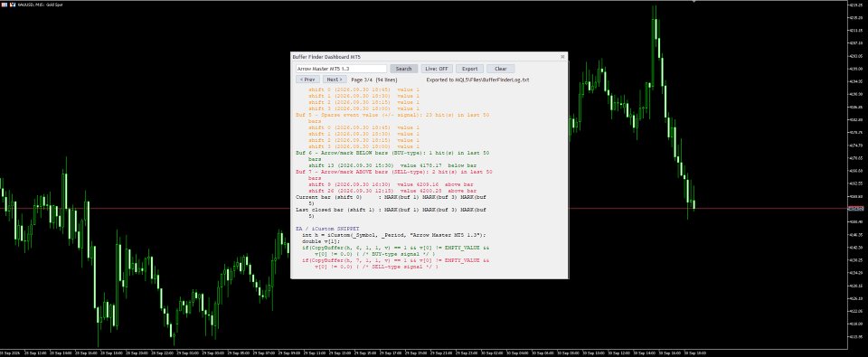Toggle the Live: OFF button

click(437, 69)
